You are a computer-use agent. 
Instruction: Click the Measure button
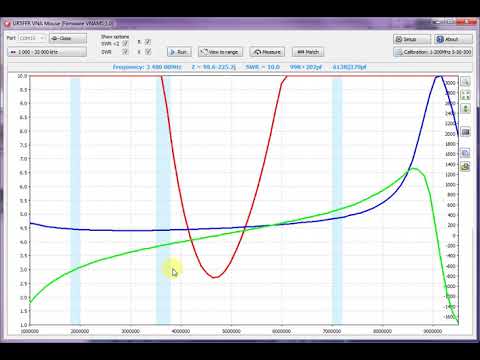(267, 52)
